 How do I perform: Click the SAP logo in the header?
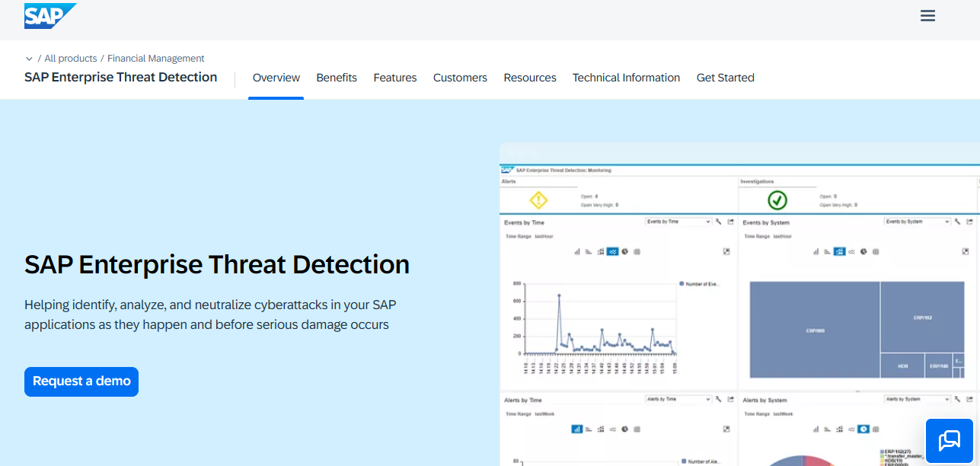(x=50, y=16)
